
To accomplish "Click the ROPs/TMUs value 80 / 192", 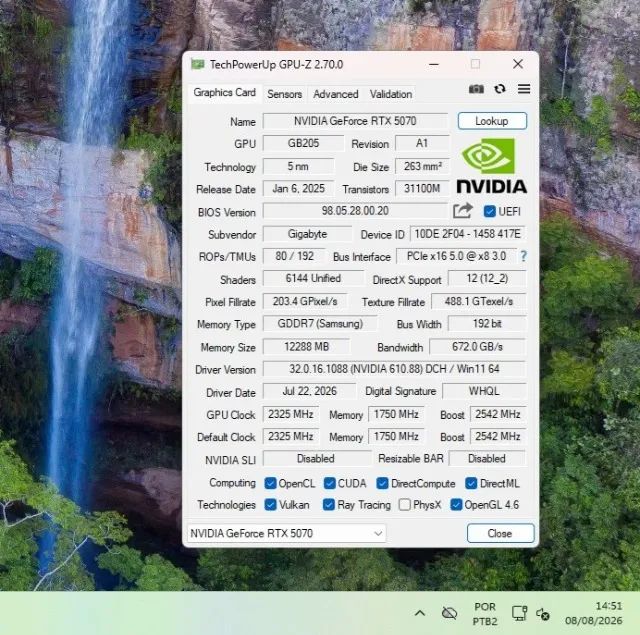I will click(x=294, y=256).
